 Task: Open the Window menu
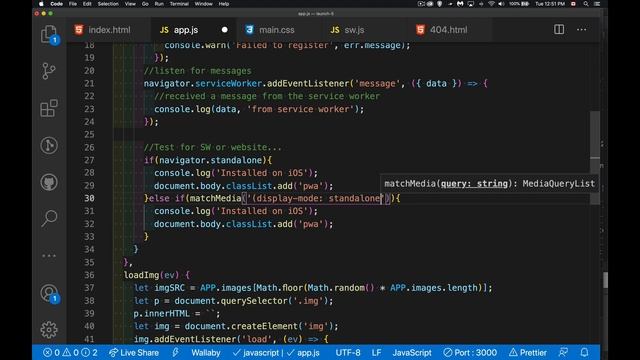(x=203, y=4)
